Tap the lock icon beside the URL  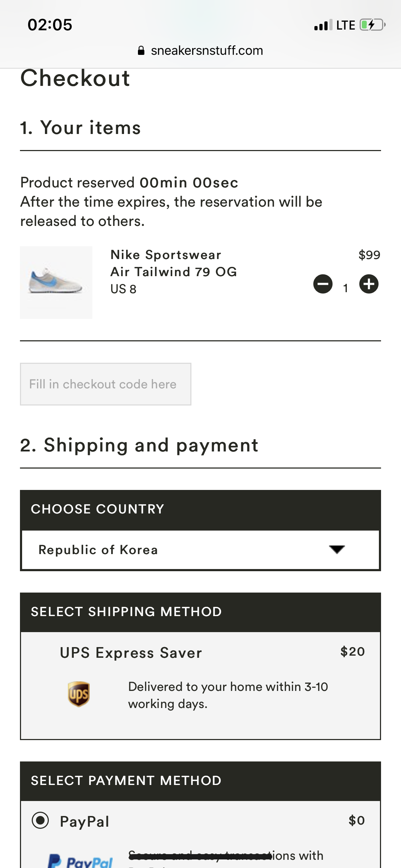coord(141,51)
